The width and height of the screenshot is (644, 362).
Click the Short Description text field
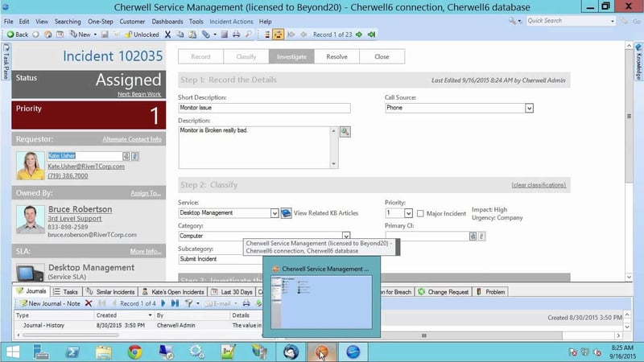254,108
